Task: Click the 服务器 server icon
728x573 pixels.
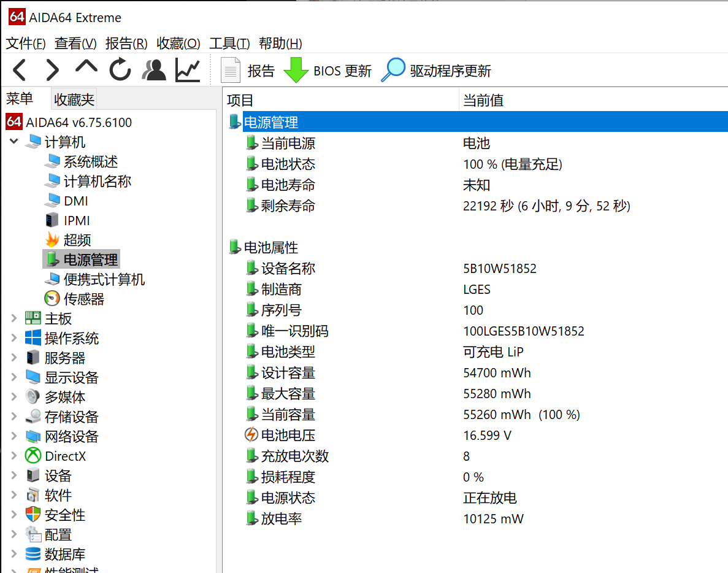Action: click(33, 358)
